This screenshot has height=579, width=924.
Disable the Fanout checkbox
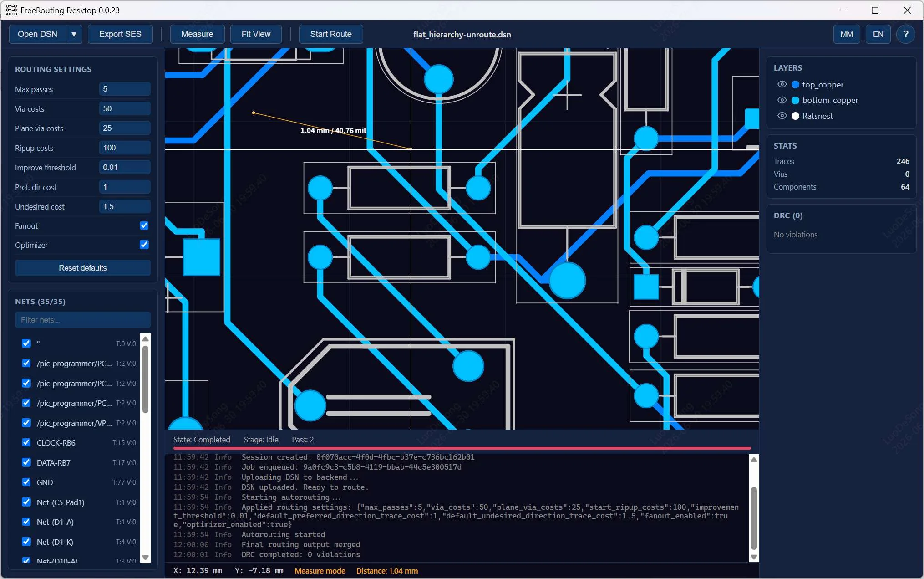coord(144,225)
